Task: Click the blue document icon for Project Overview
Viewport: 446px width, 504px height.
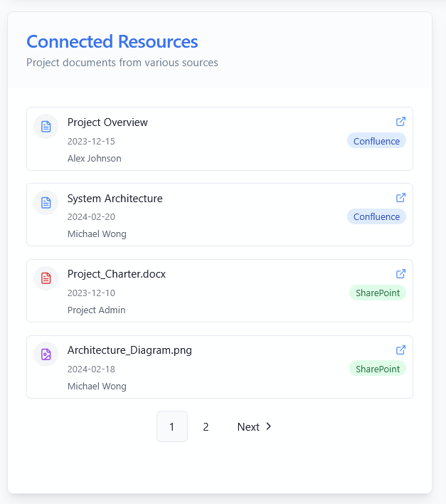Action: point(46,126)
